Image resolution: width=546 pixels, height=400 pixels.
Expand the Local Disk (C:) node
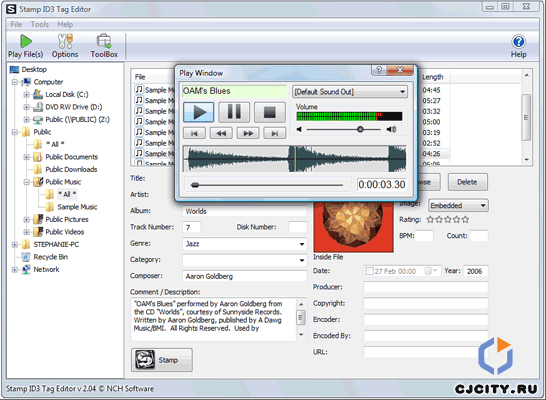[x=26, y=94]
